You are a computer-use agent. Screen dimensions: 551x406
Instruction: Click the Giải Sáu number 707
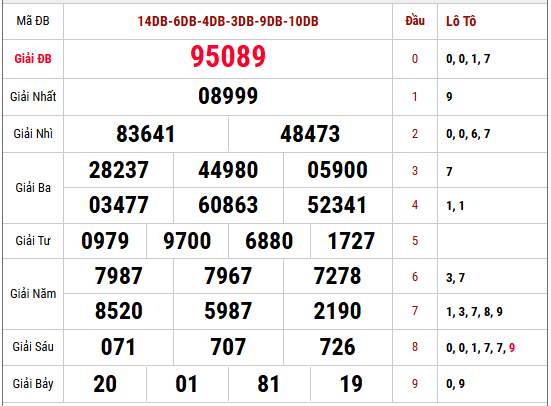click(x=228, y=347)
